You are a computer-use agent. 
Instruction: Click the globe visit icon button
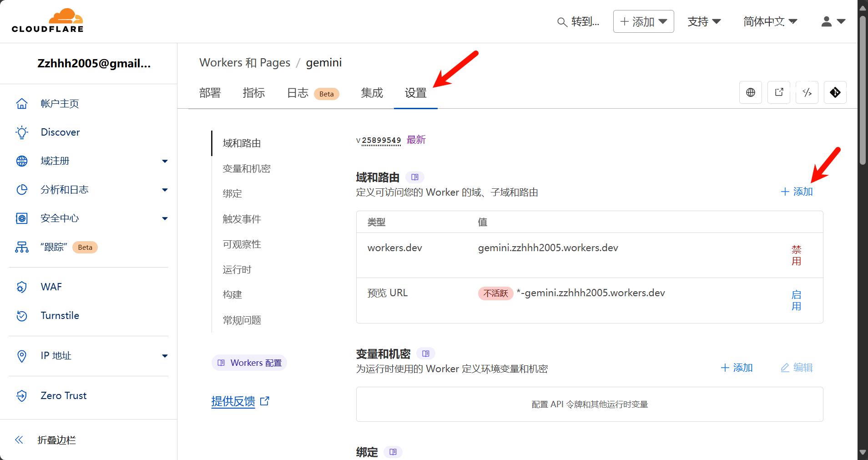point(751,92)
